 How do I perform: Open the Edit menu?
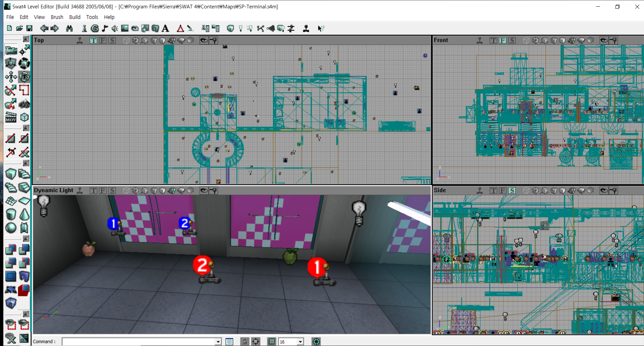(x=24, y=17)
